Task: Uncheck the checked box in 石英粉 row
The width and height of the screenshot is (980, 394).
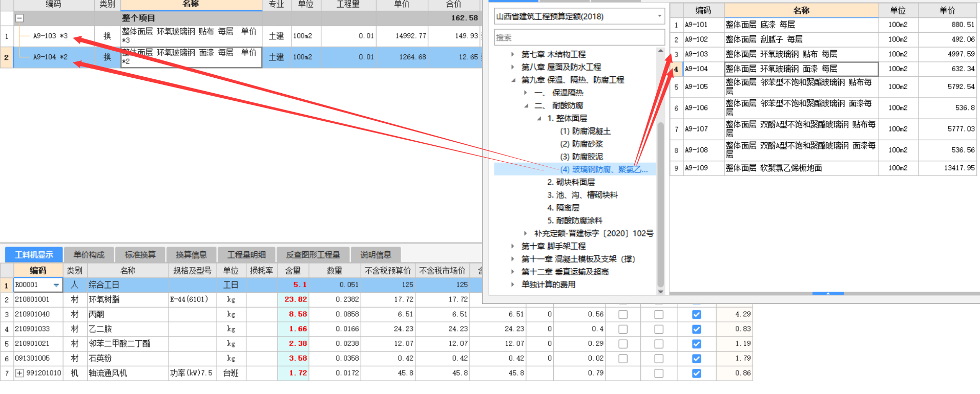Action: [x=697, y=359]
